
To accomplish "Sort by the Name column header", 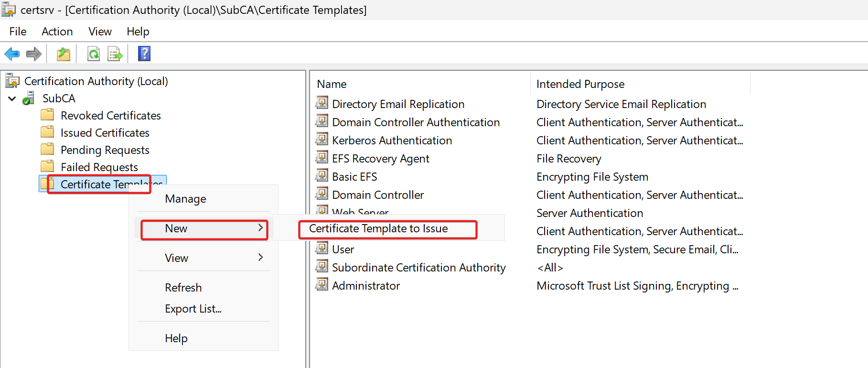I will 332,84.
